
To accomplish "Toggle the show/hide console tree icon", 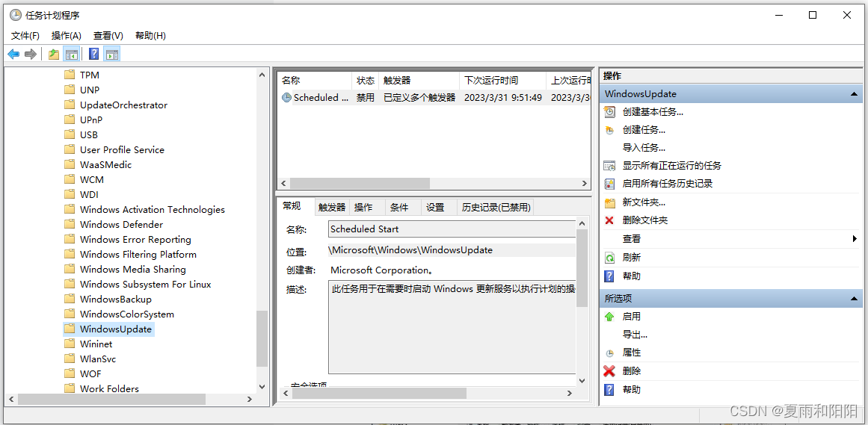I will (x=72, y=55).
